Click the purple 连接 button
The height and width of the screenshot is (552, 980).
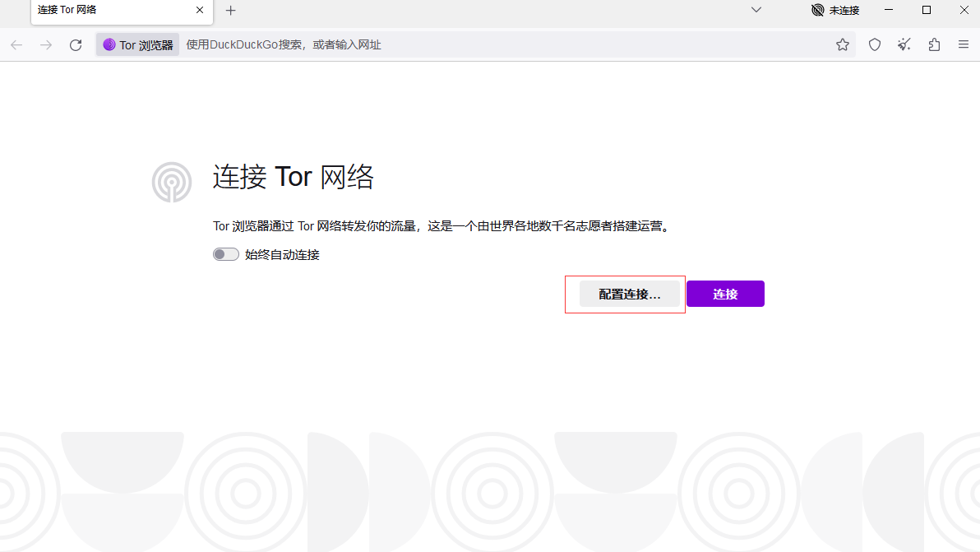(725, 294)
